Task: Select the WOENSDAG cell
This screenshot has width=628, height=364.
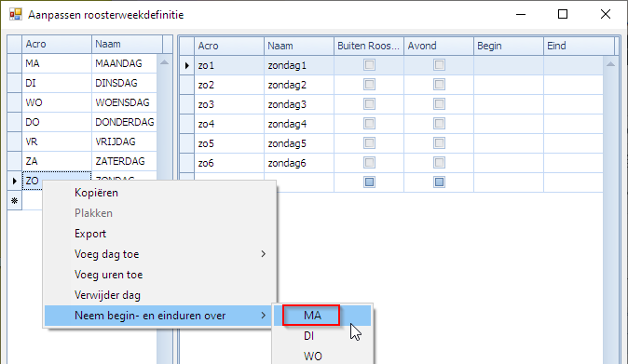Action: (124, 102)
